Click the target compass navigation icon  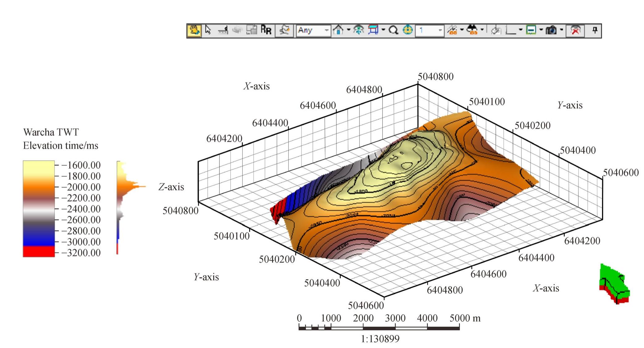pyautogui.click(x=407, y=30)
